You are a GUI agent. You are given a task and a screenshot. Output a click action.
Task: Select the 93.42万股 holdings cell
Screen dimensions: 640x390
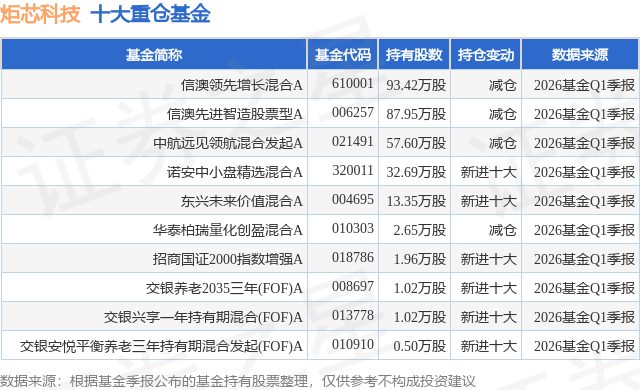tap(416, 85)
